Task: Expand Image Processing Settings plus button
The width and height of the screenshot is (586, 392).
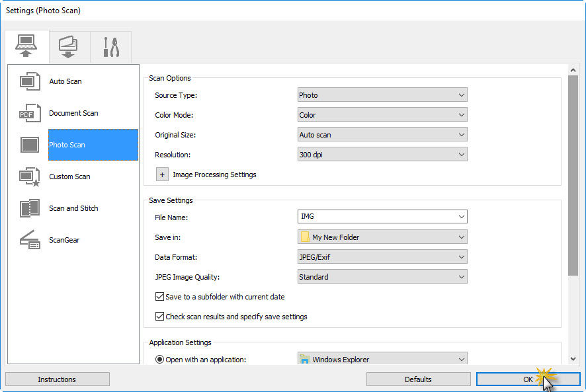Action: (x=162, y=175)
